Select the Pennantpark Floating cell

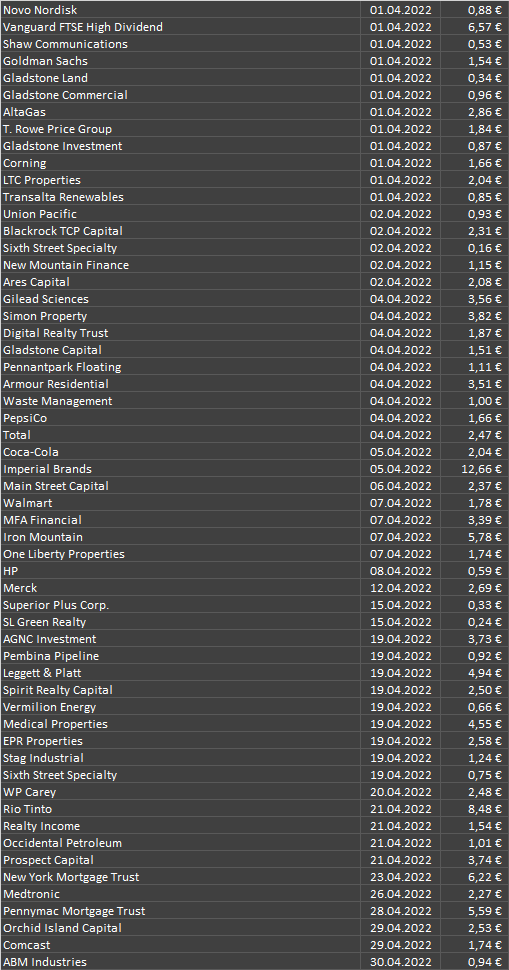[x=181, y=367]
